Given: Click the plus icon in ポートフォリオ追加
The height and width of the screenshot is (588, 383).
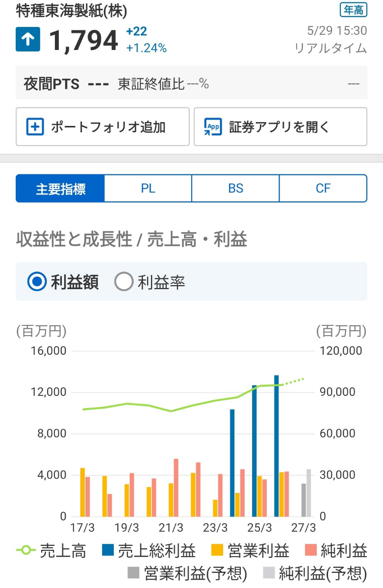Looking at the screenshot, I should 35,127.
